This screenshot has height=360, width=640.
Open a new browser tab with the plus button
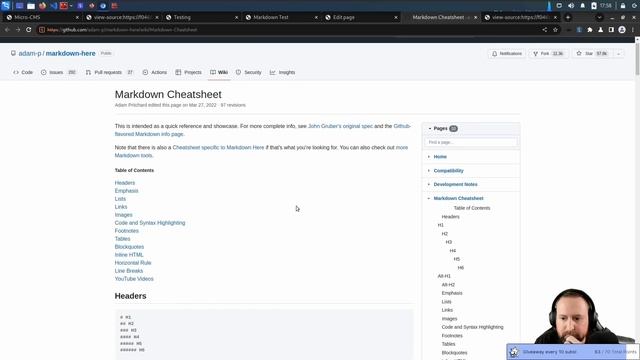[568, 18]
